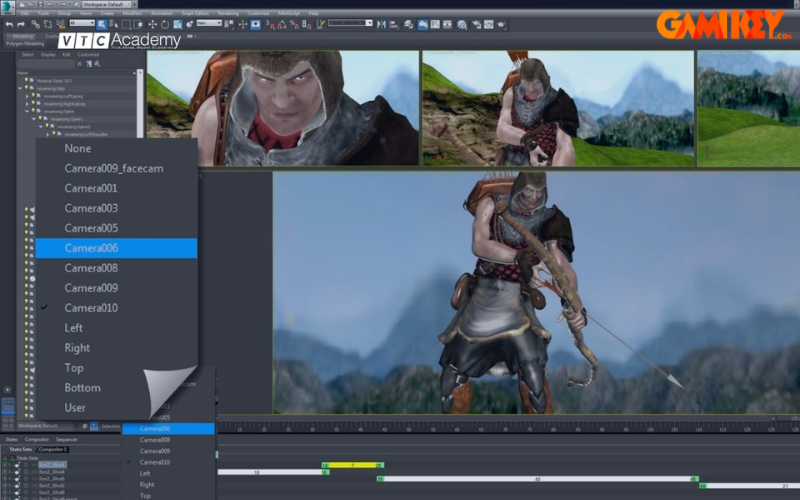Screen dimensions: 800x500
Task: Toggle the 3D Snaps button
Action: click(270, 24)
